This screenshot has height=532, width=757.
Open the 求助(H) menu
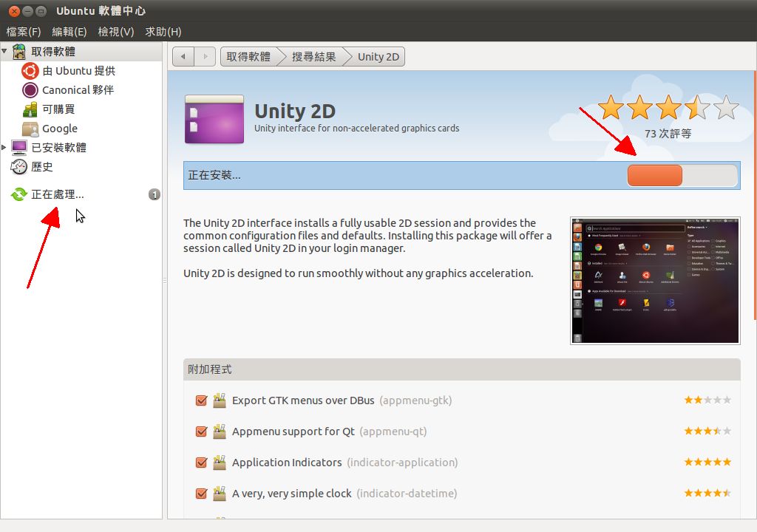click(163, 31)
